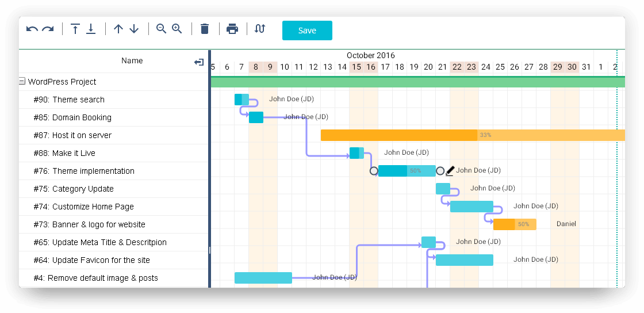Click green WordPress Project summary bar
Viewport: 644px width, 313px height.
[417, 82]
